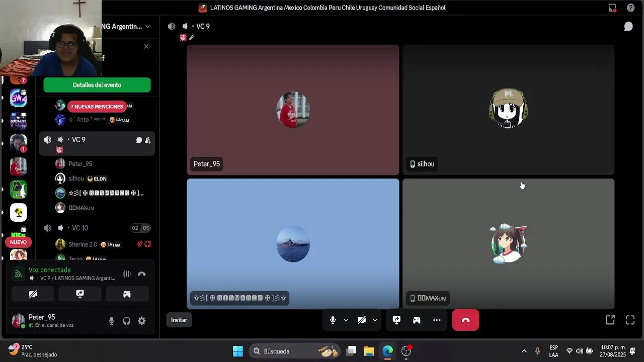Click the 02 05 user count on VC 10
The image size is (644, 362).
click(141, 228)
